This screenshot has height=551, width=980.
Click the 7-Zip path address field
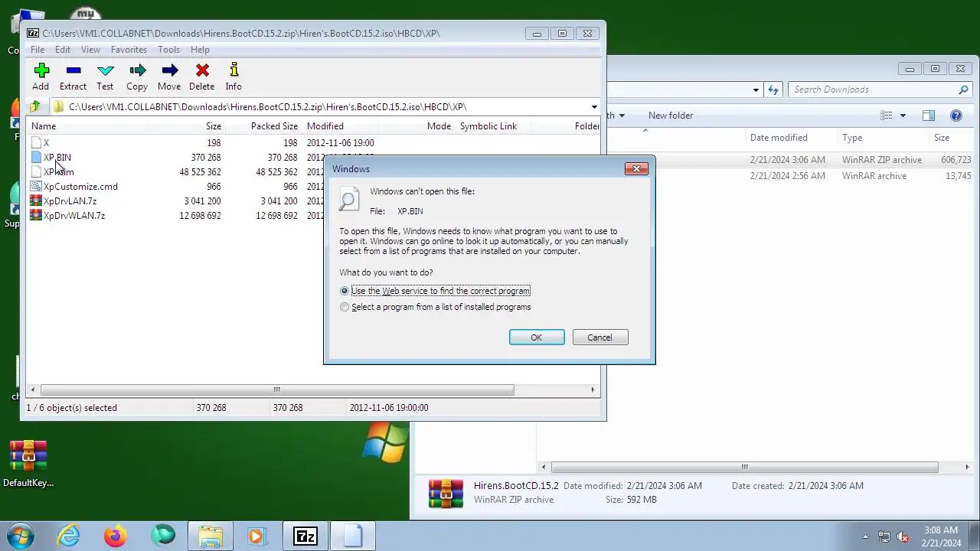click(x=325, y=107)
